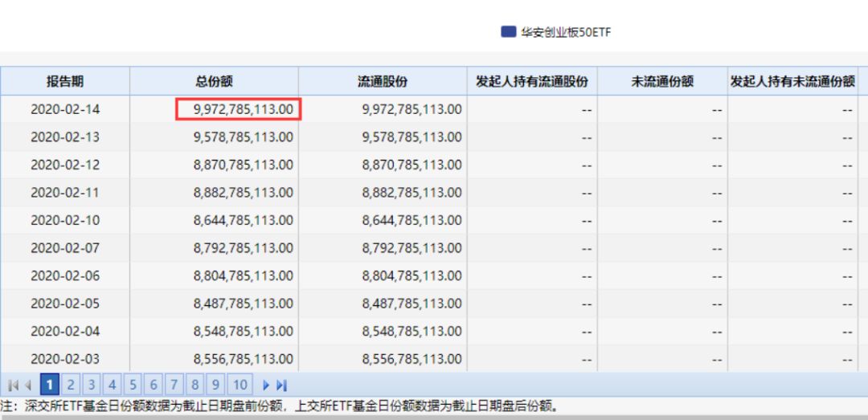Image resolution: width=868 pixels, height=420 pixels.
Task: Open page 4 of the table
Action: (x=113, y=384)
